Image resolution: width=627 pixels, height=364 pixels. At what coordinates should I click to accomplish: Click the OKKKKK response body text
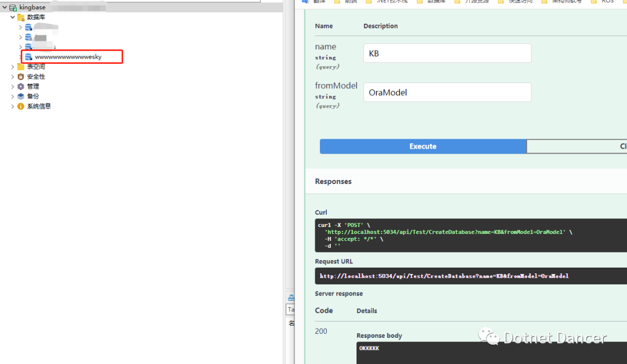pos(369,348)
